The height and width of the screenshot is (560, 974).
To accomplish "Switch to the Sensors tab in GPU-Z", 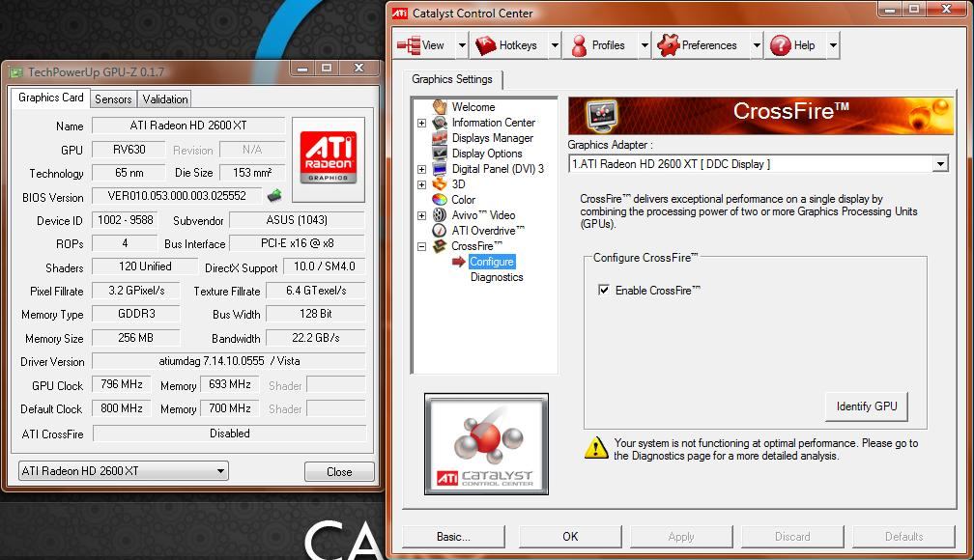I will coord(113,99).
